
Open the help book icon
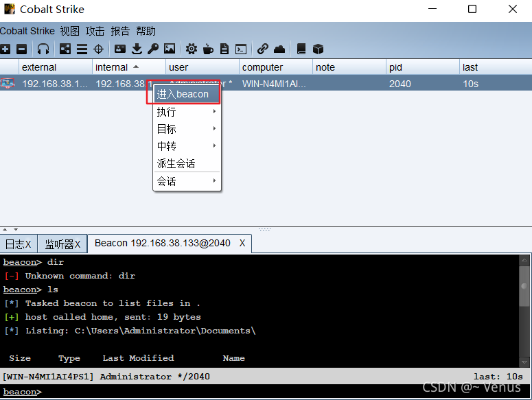point(301,49)
